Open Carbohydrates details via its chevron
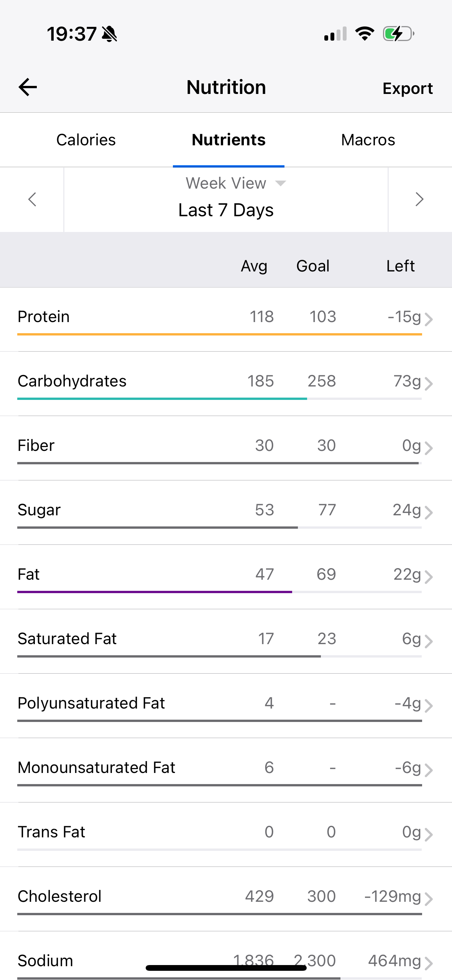Image resolution: width=452 pixels, height=980 pixels. pyautogui.click(x=429, y=383)
